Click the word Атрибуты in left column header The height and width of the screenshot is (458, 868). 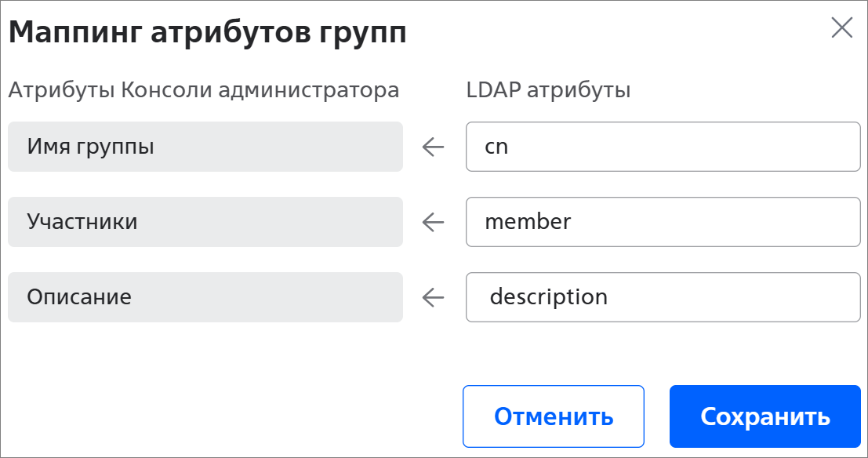click(x=61, y=90)
